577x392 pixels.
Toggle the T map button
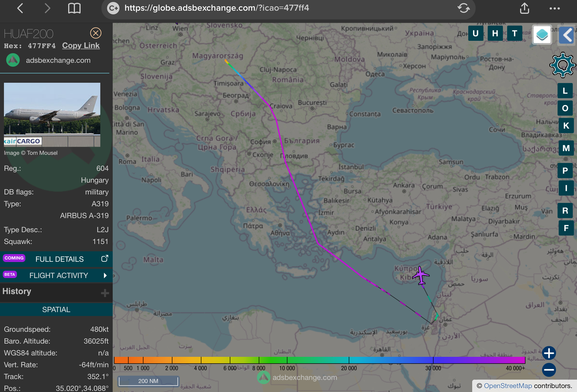(515, 33)
